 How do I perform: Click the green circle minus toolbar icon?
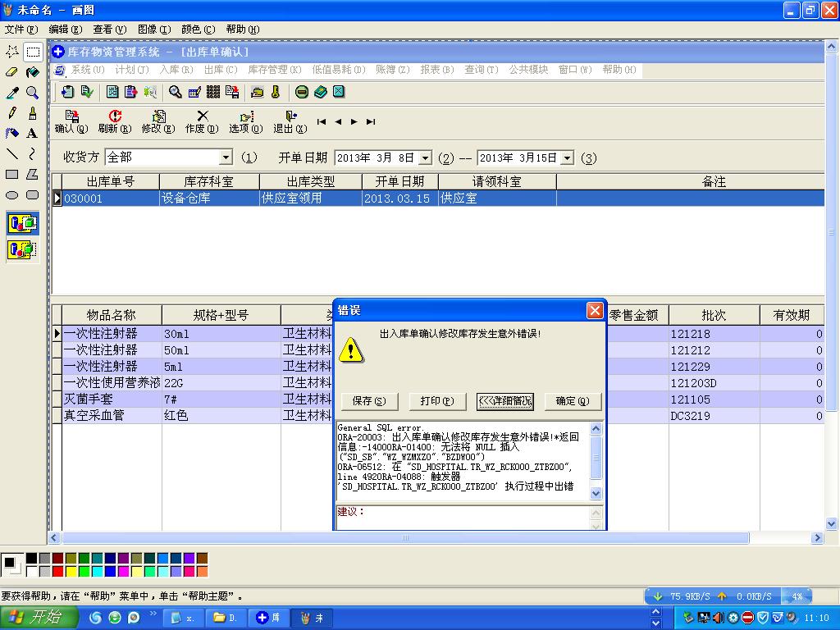click(302, 92)
